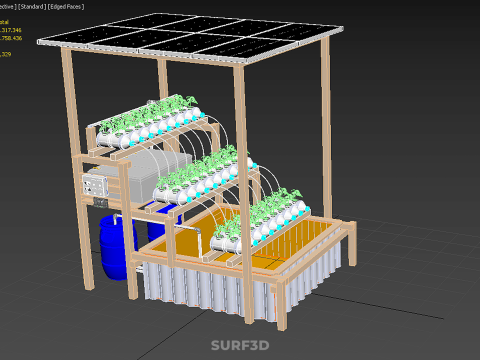The image size is (480, 360).
Task: Open the Edged Faces display menu
Action: coord(66,7)
